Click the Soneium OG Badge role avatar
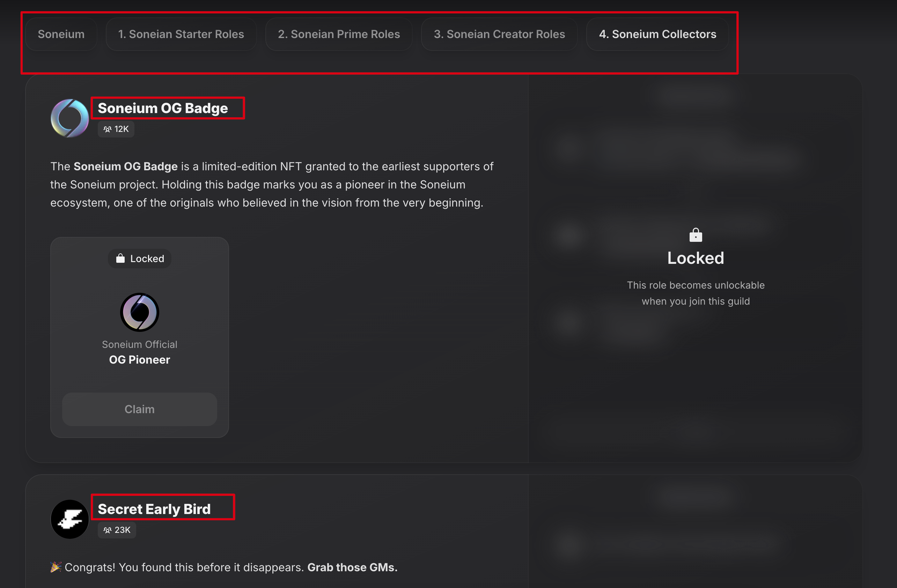 pos(70,118)
